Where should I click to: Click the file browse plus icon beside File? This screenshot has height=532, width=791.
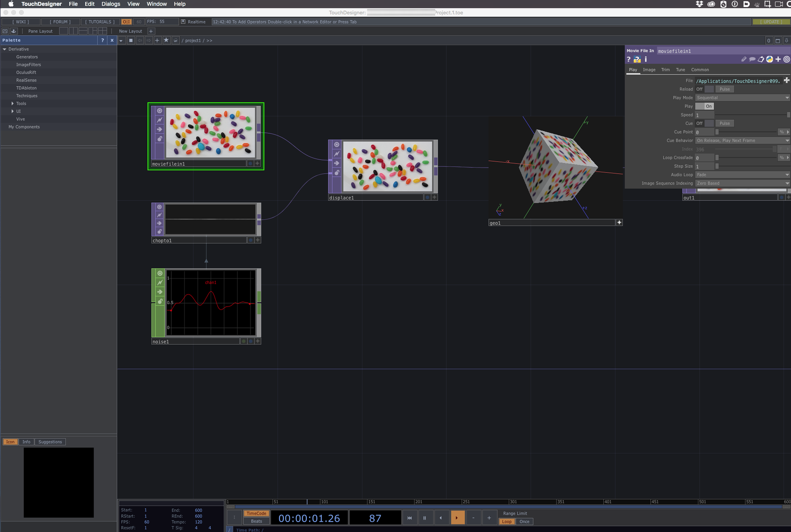(787, 81)
